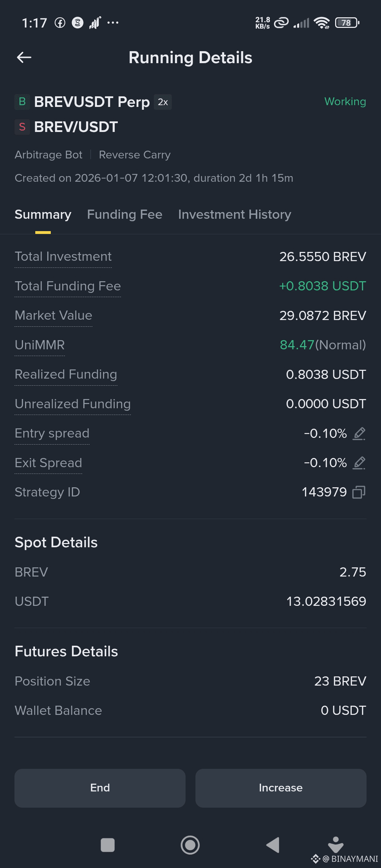
Task: End the arbitrage bot
Action: coord(100,788)
